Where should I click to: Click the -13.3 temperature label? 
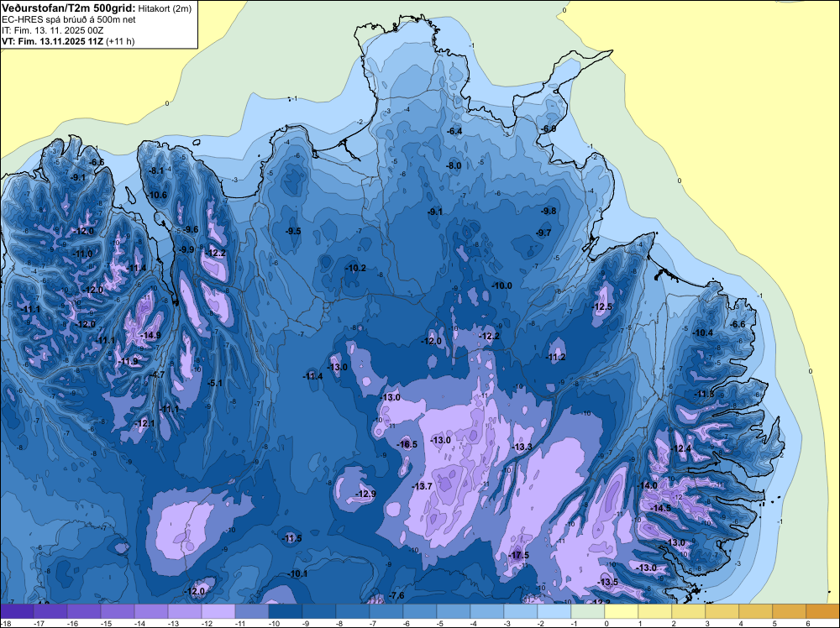point(522,447)
